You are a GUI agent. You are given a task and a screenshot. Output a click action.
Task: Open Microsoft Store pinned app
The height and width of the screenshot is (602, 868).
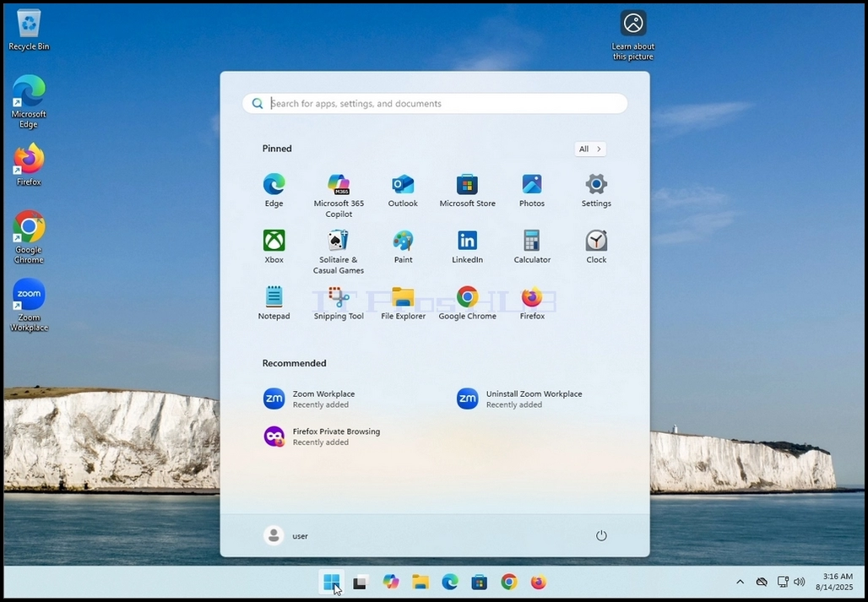pyautogui.click(x=467, y=190)
